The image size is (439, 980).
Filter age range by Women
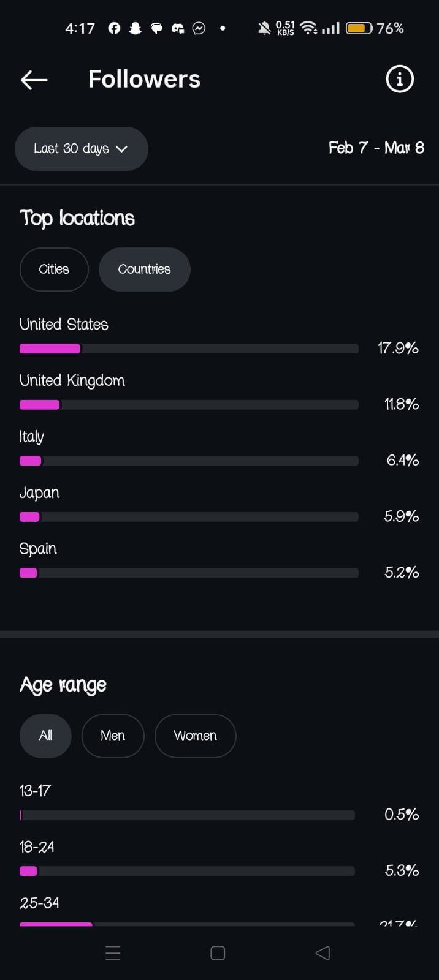tap(195, 736)
